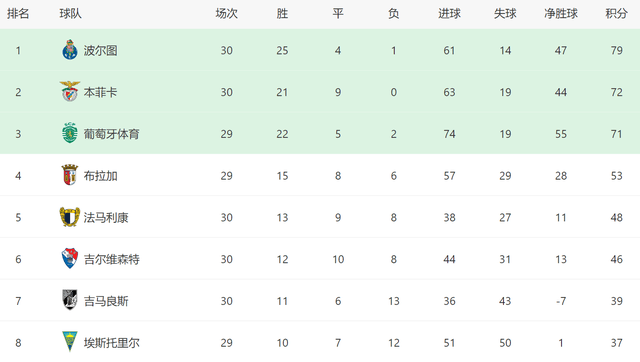Click the 进球 column header

point(449,13)
